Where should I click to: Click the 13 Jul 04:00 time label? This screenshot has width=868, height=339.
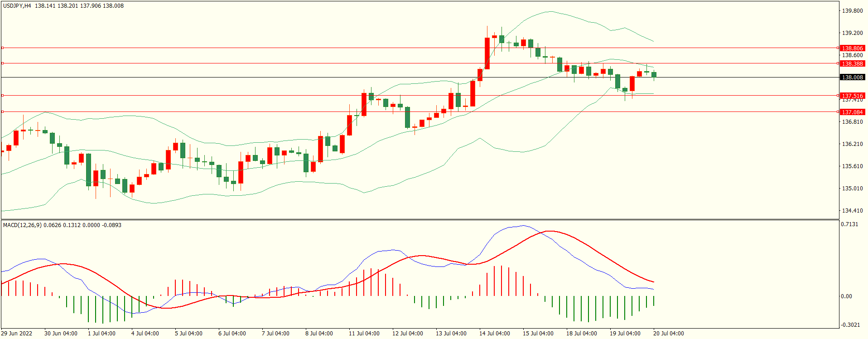coord(451,334)
